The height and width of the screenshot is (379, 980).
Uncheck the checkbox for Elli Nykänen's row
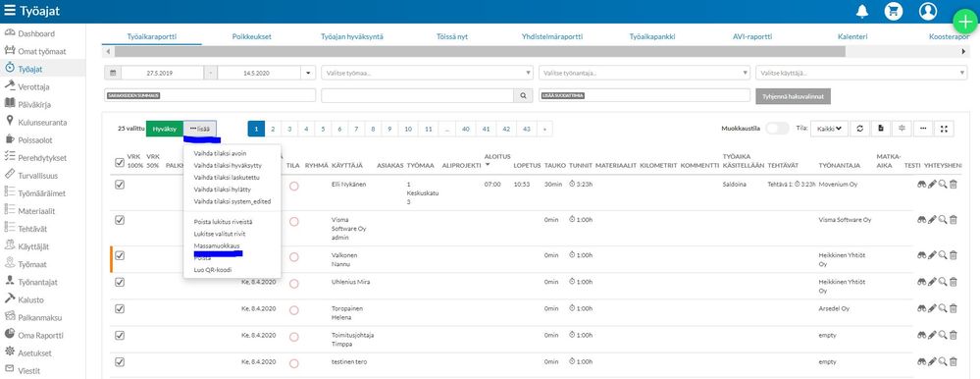120,185
